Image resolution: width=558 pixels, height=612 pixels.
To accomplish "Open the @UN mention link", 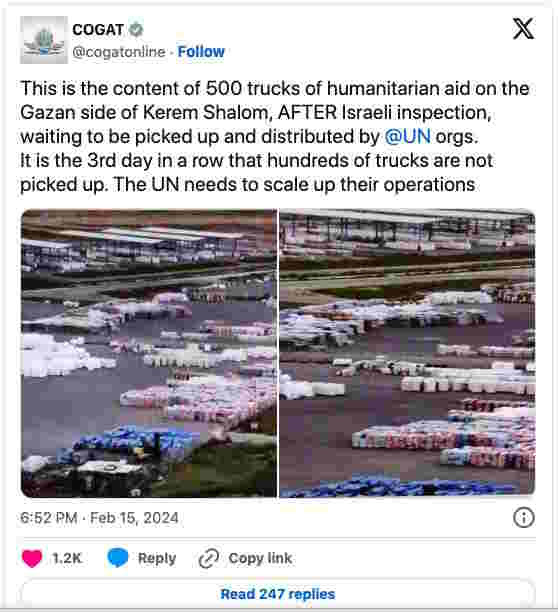I will [408, 137].
